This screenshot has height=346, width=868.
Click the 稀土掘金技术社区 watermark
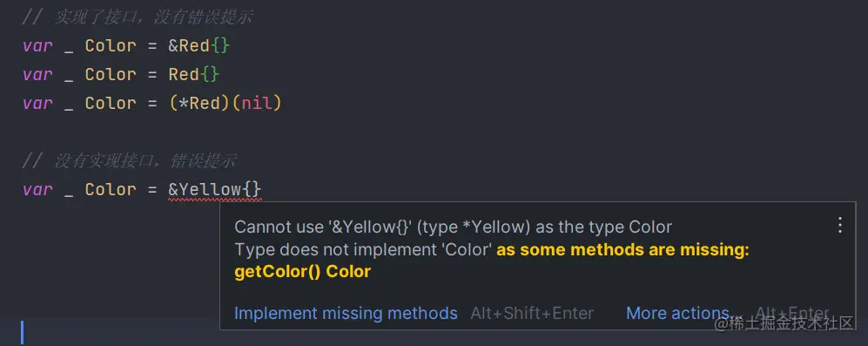click(785, 323)
